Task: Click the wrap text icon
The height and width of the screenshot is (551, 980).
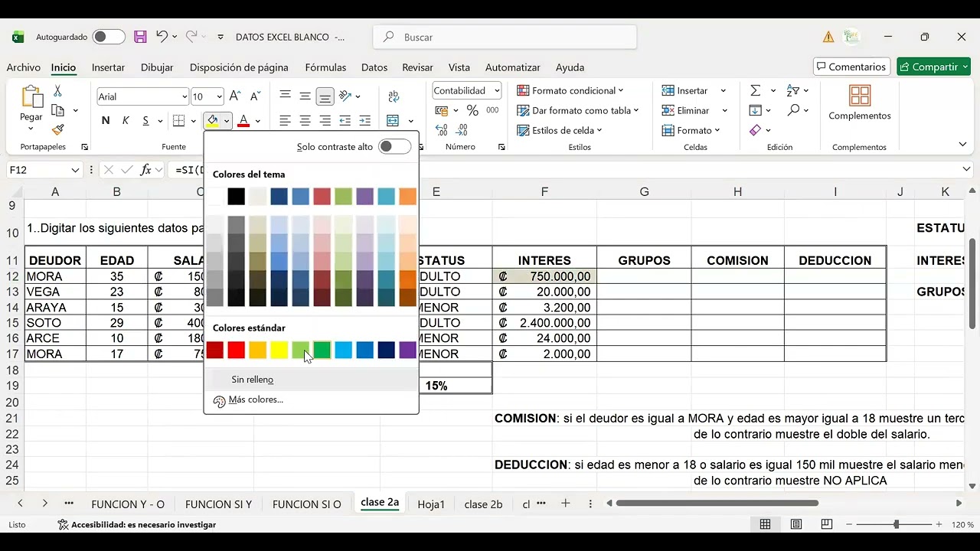Action: tap(394, 96)
